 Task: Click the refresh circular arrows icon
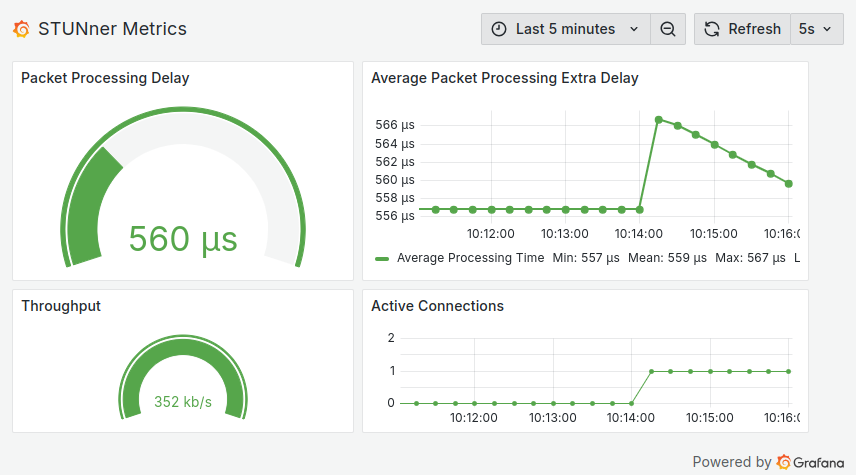pyautogui.click(x=712, y=29)
